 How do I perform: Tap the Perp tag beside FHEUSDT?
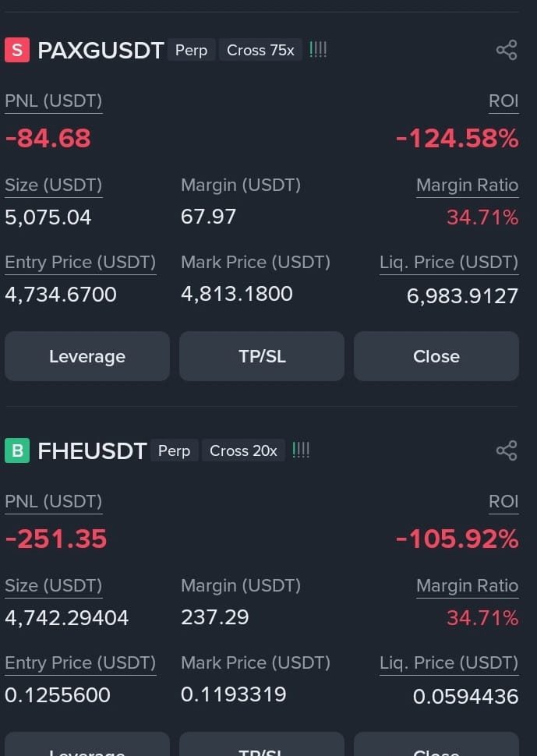[174, 450]
